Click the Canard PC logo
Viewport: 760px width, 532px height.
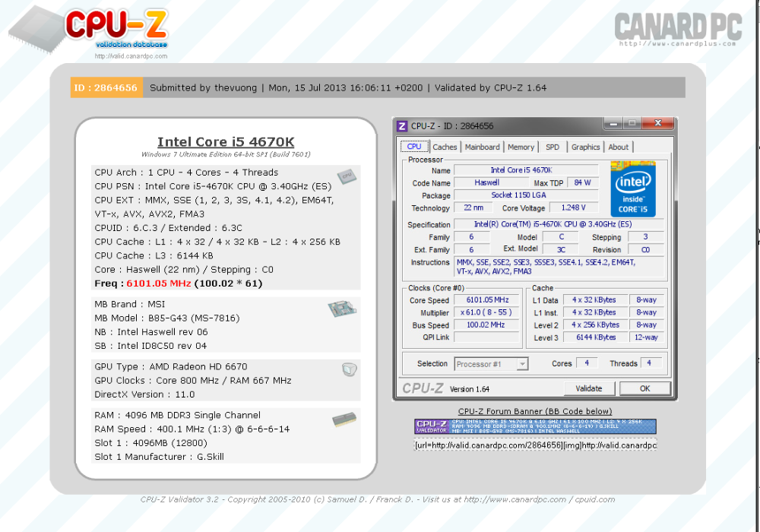point(678,29)
